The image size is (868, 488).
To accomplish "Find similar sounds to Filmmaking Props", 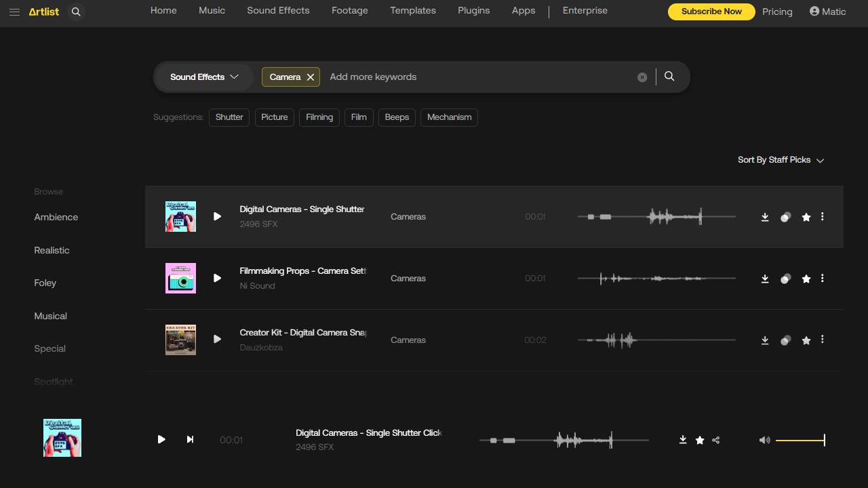I will 785,279.
